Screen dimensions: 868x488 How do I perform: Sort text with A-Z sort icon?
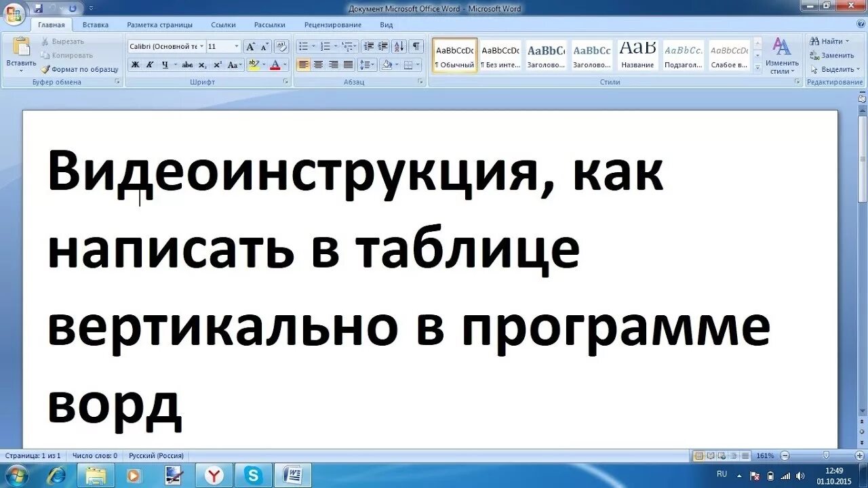400,47
